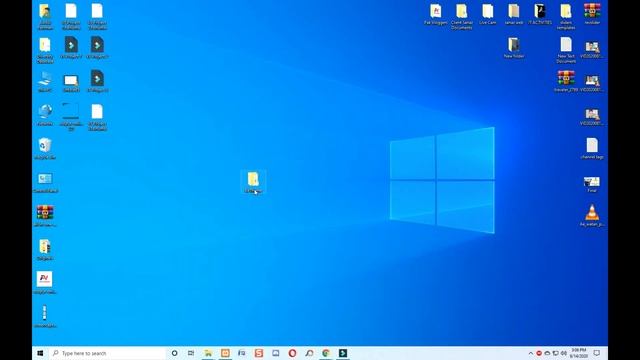Select the user folder with person picture
The image size is (640, 360).
coord(45,16)
